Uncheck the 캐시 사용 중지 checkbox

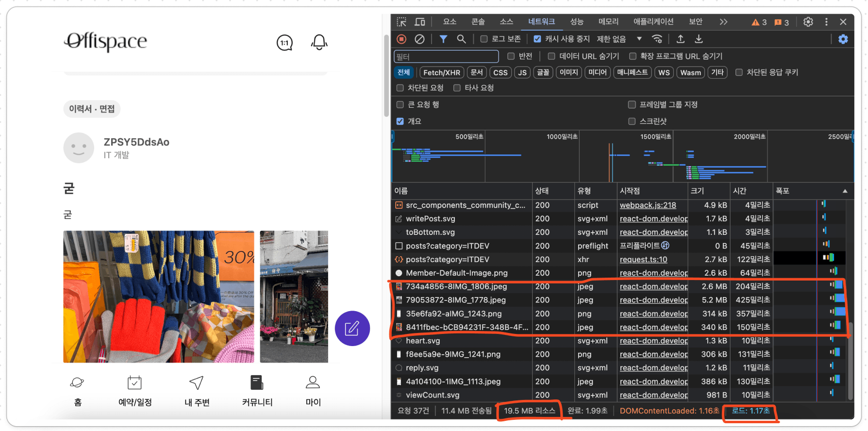(537, 39)
